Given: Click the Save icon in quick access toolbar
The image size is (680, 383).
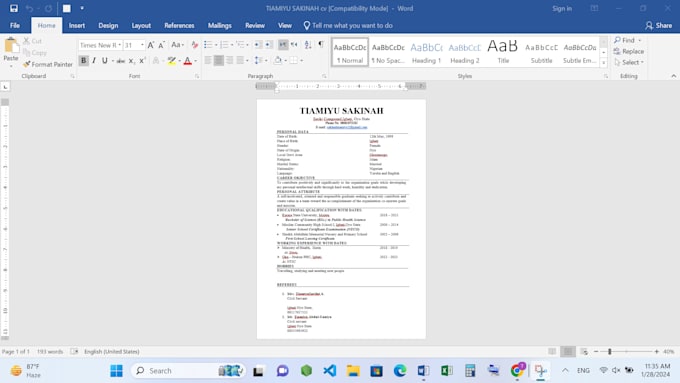Looking at the screenshot, I should 14,8.
